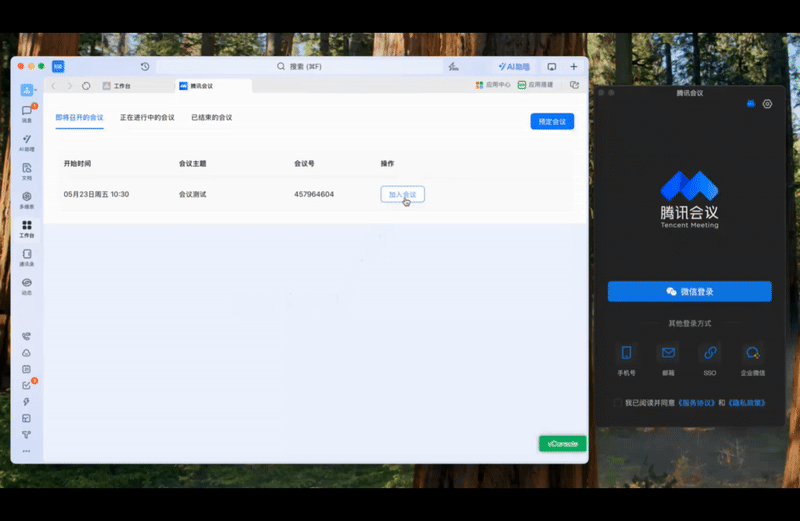Open 文档 (Documents) in the sidebar
Screen dimensions: 800x521
pyautogui.click(x=27, y=171)
